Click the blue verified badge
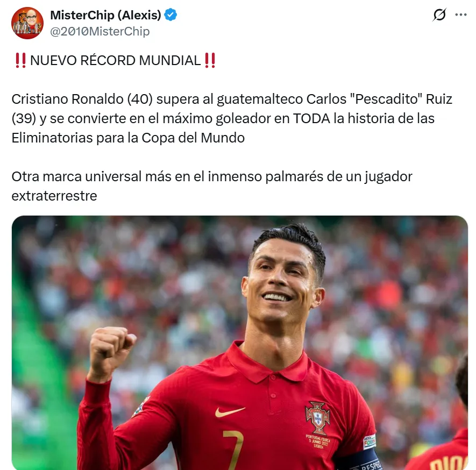This screenshot has width=476, height=470. 170,15
